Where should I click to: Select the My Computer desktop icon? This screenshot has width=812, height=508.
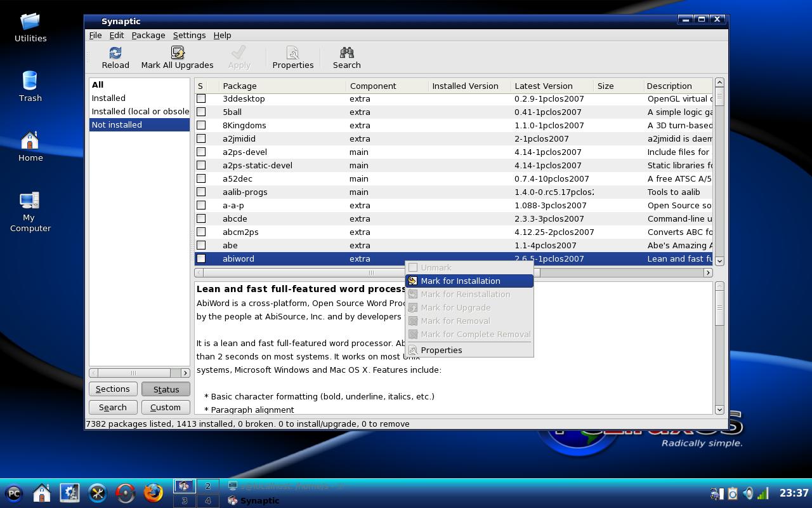pyautogui.click(x=30, y=201)
